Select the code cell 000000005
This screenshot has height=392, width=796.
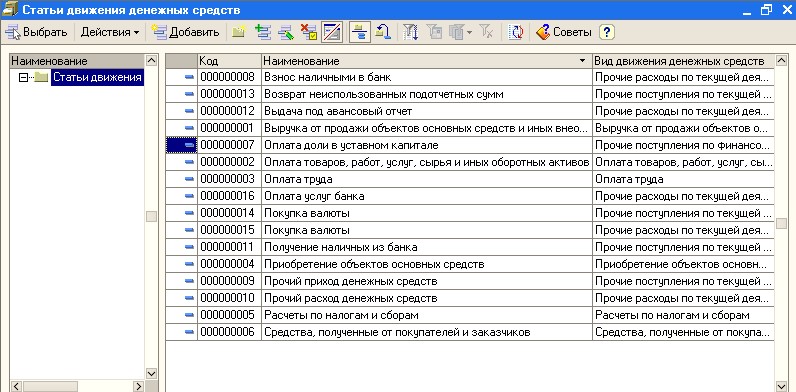tap(229, 315)
